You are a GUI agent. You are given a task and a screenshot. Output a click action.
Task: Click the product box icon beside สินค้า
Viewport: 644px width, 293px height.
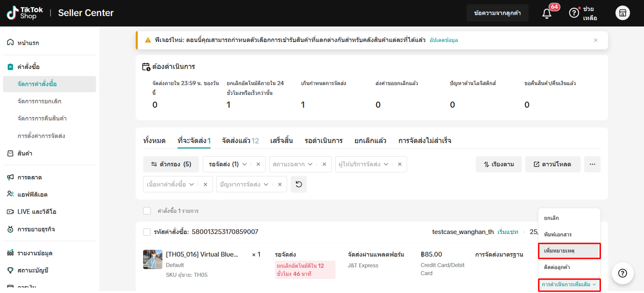point(10,153)
